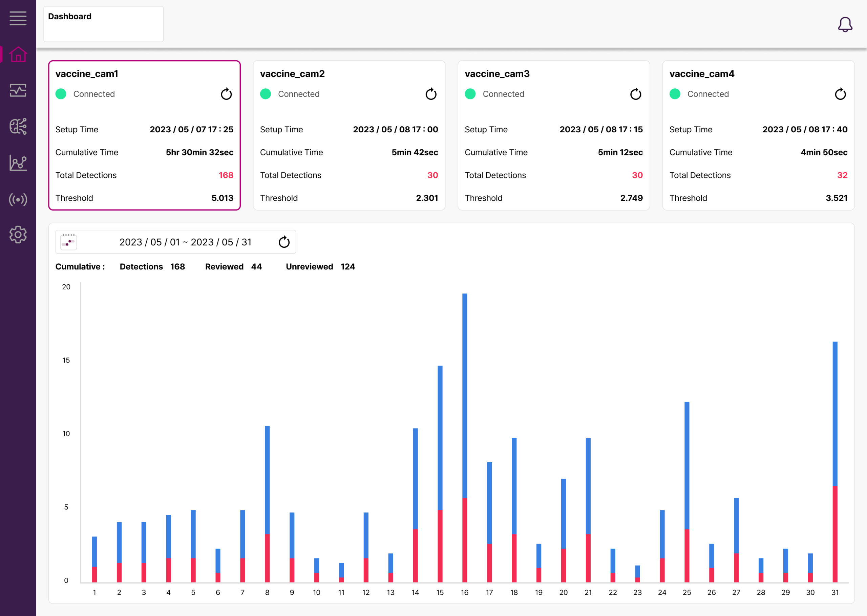Click the chart bar for day 1

coord(94,559)
